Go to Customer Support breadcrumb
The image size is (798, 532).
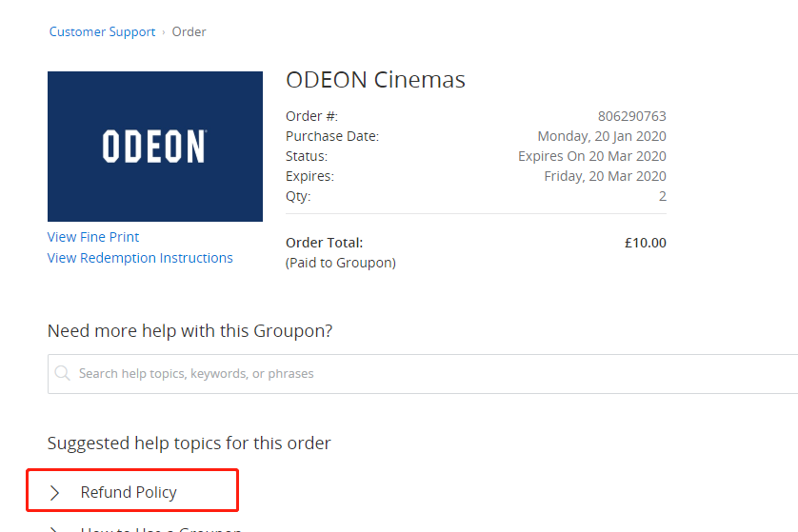click(102, 31)
